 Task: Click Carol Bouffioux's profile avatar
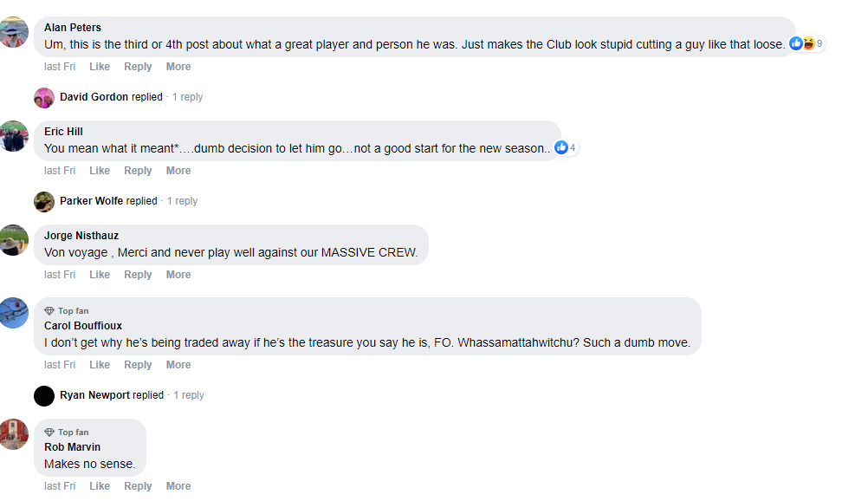[x=15, y=313]
